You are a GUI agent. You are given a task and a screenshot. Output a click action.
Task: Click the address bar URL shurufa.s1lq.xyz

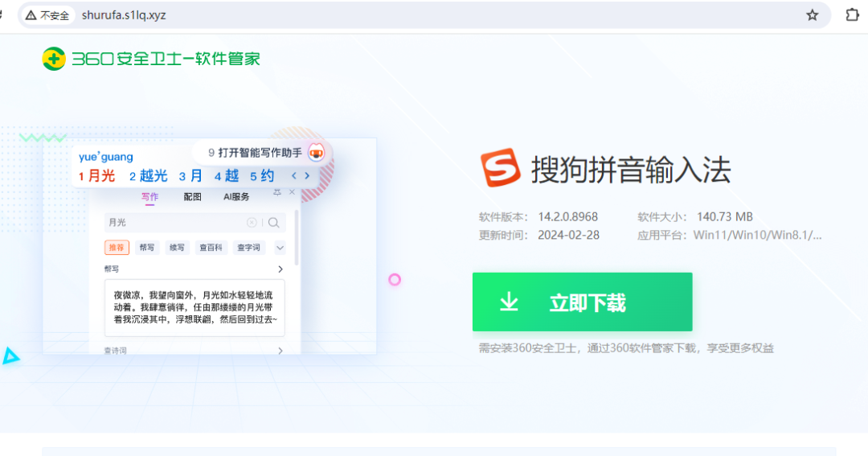click(124, 15)
